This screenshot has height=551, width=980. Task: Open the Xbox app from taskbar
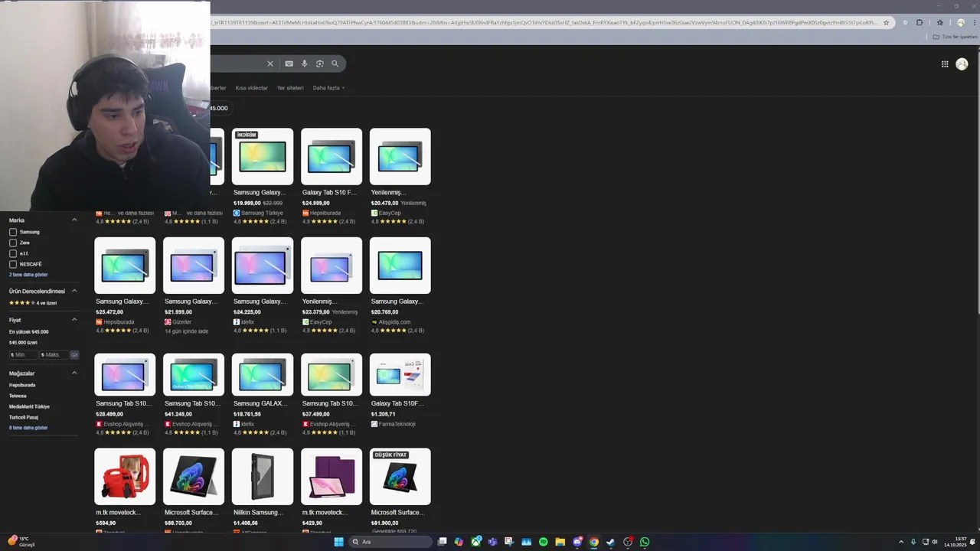click(475, 542)
